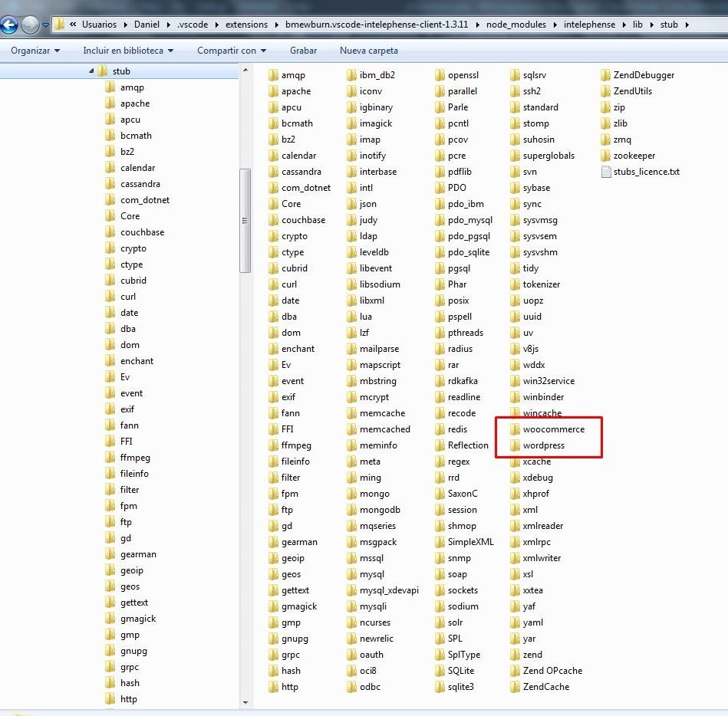Expand arrow after Usuarios in address bar
Screen dimensions: 728x716
coord(125,25)
